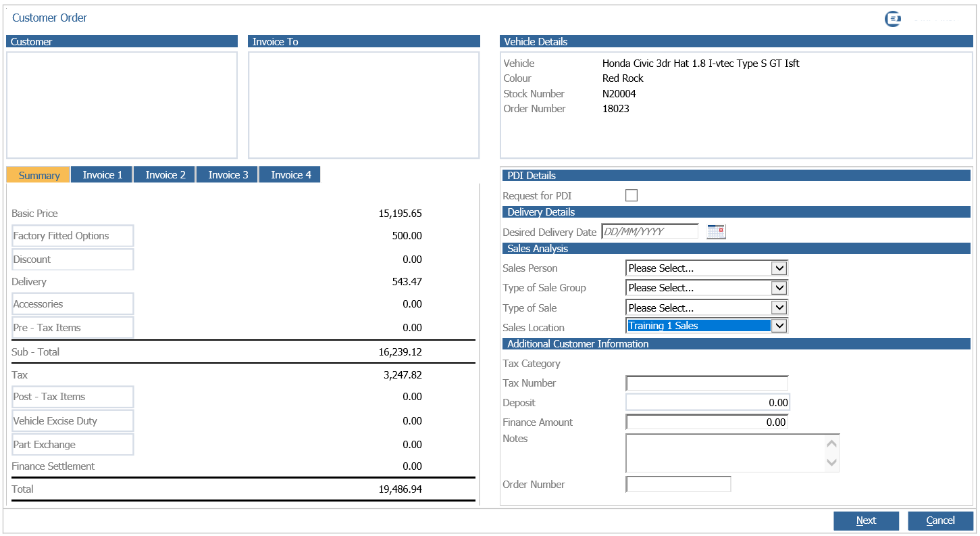Image resolution: width=980 pixels, height=536 pixels.
Task: Open the Sales Location dropdown arrow
Action: point(779,326)
